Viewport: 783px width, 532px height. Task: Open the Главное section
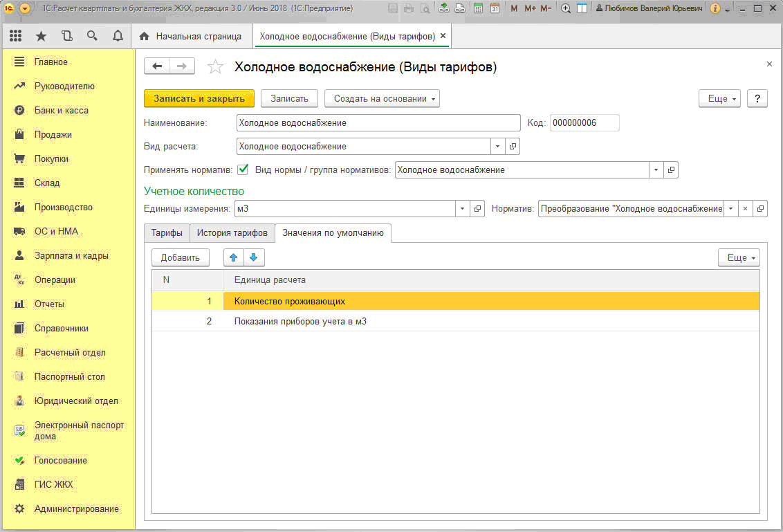point(51,62)
